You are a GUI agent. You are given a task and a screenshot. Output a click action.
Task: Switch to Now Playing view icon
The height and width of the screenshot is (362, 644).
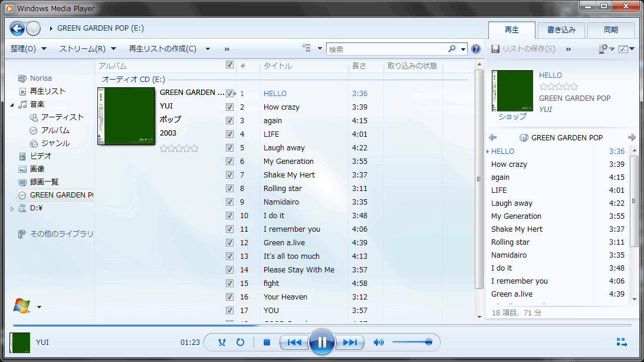(x=622, y=343)
